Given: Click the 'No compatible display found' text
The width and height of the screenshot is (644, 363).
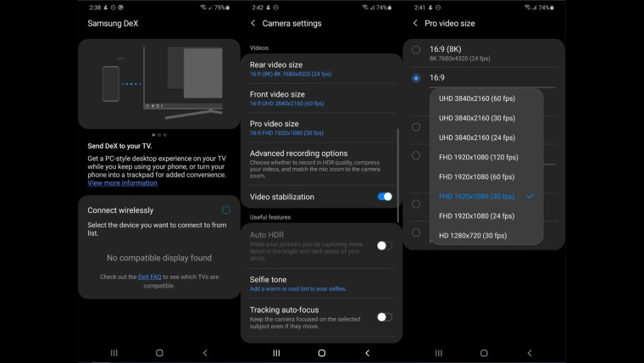Looking at the screenshot, I should pyautogui.click(x=159, y=258).
